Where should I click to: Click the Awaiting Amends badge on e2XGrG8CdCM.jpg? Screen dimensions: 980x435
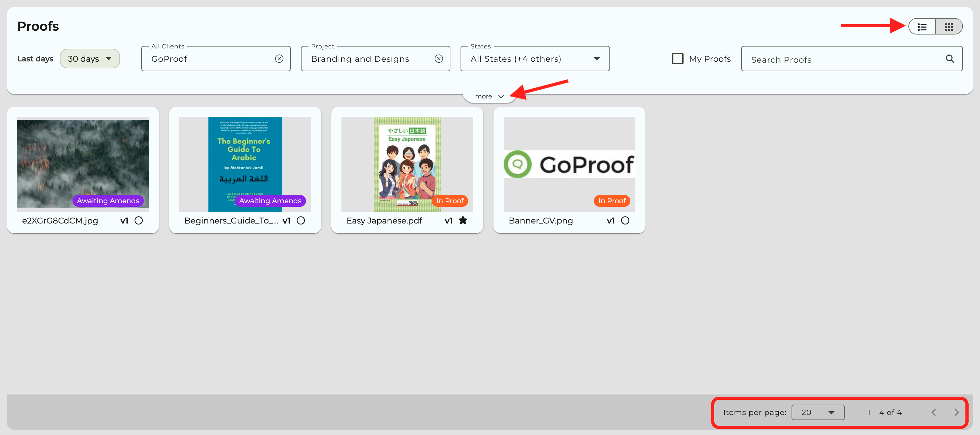coord(108,201)
